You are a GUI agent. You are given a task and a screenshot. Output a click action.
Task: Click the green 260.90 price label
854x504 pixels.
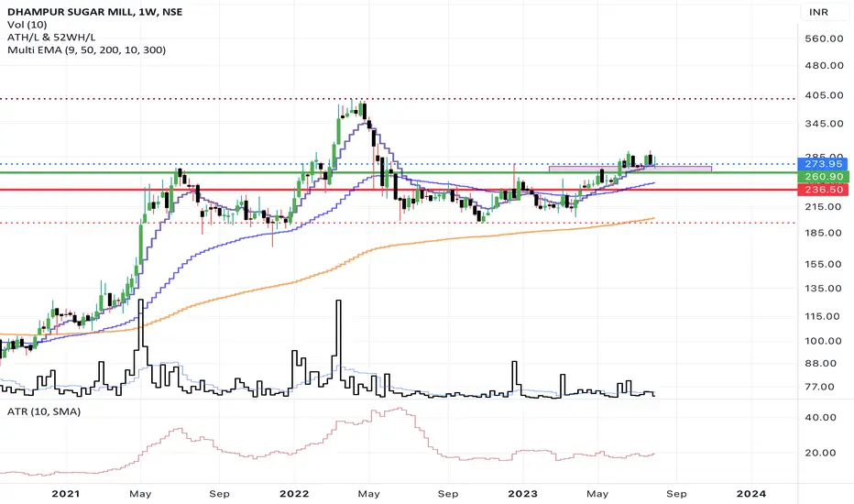click(823, 177)
